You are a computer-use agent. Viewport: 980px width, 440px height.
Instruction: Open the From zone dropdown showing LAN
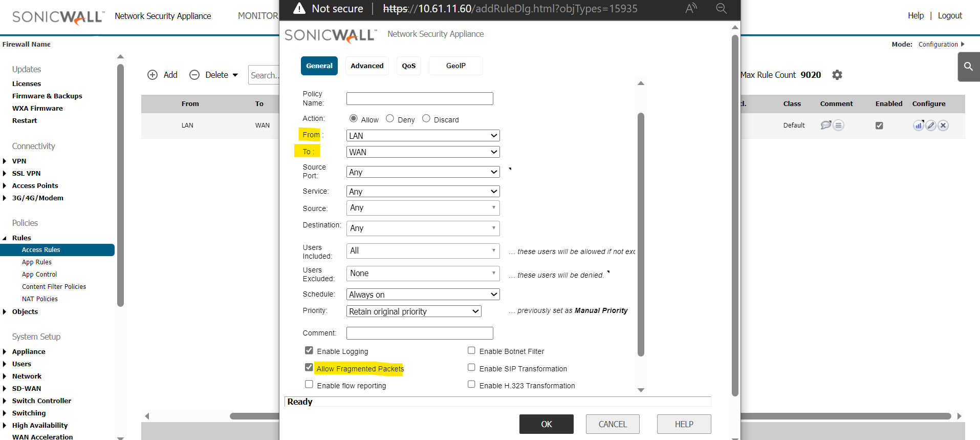pyautogui.click(x=423, y=136)
